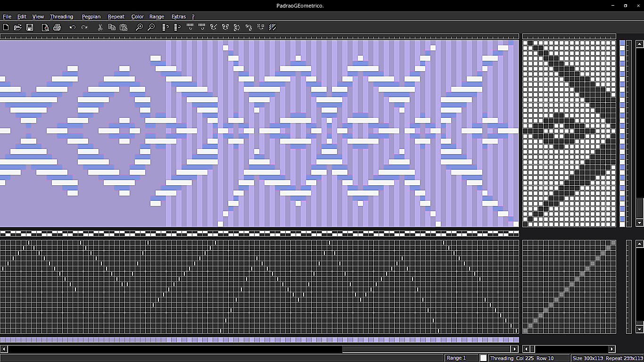The width and height of the screenshot is (644, 362).
Task: Print the weaving draft via printer icon
Action: pos(57,27)
